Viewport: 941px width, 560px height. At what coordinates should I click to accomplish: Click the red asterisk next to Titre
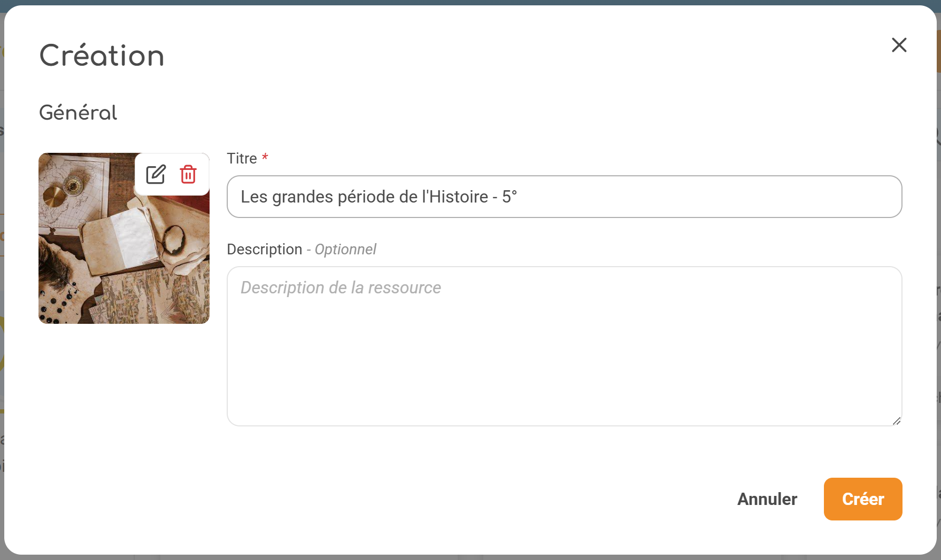pos(265,158)
